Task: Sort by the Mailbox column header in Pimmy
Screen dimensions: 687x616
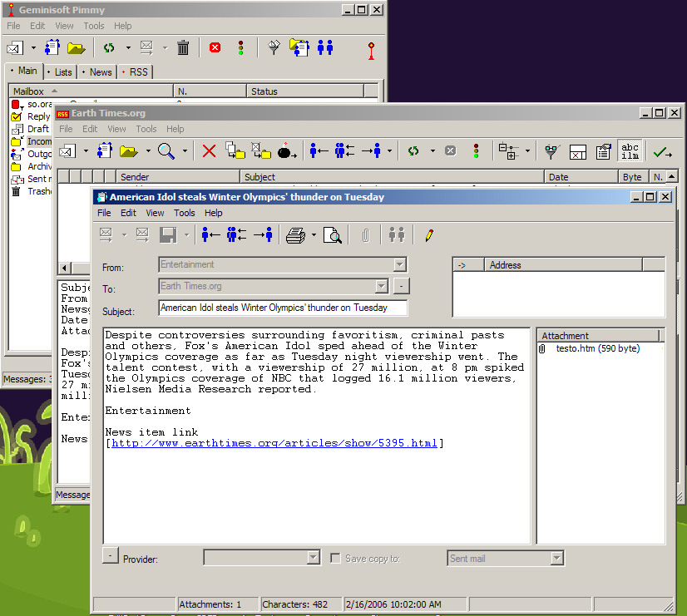Action: click(91, 91)
